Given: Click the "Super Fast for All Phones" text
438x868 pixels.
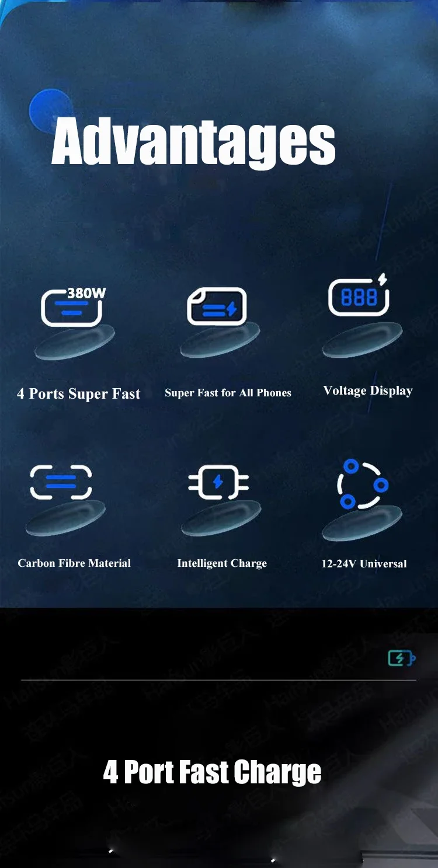Looking at the screenshot, I should [x=228, y=393].
